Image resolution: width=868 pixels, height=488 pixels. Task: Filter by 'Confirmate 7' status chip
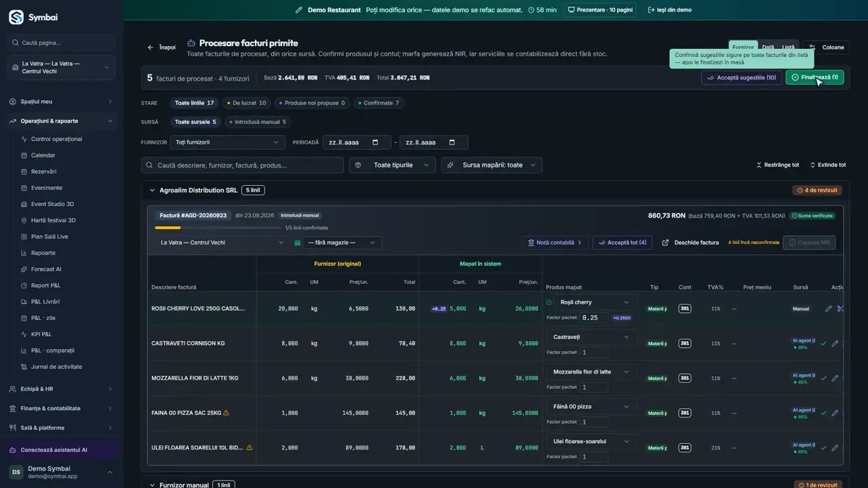point(378,103)
